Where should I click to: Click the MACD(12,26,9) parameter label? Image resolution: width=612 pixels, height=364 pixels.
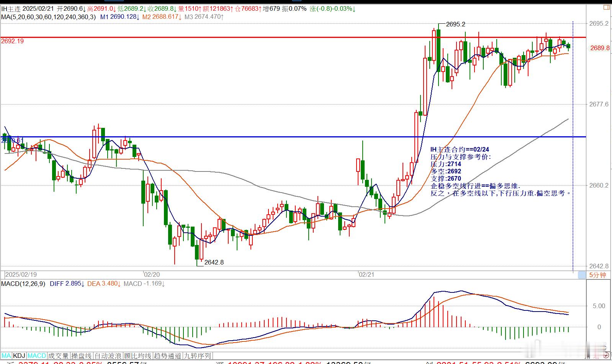23,284
